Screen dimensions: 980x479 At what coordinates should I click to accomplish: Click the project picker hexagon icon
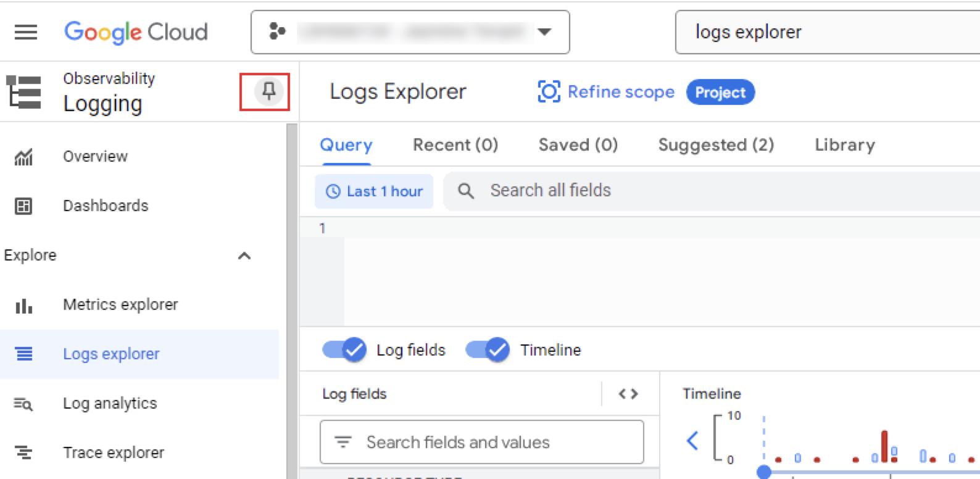tap(277, 31)
